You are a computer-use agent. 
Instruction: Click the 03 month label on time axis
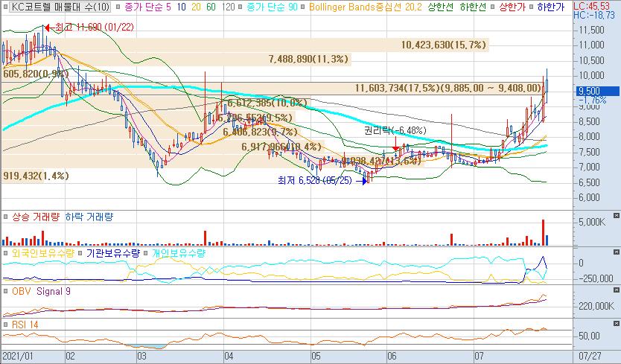coord(141,356)
